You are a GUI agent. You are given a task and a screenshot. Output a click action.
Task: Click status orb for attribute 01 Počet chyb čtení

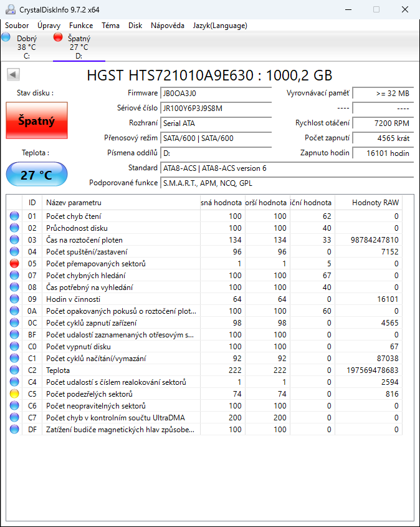click(14, 216)
